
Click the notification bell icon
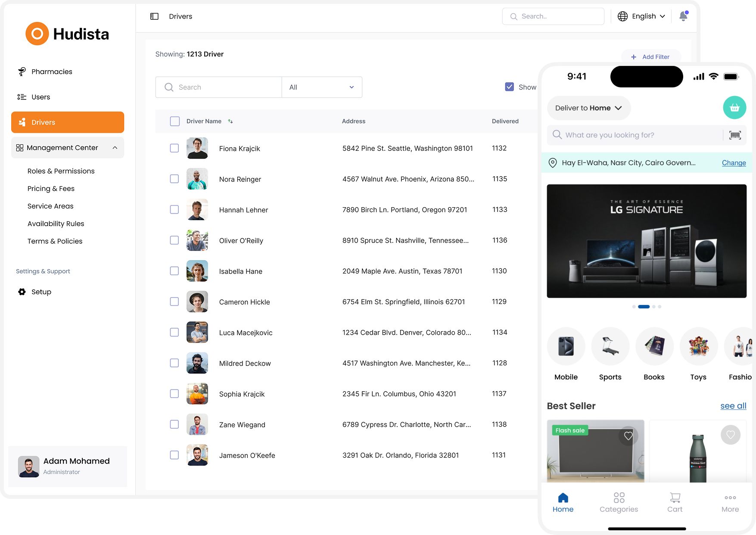683,16
